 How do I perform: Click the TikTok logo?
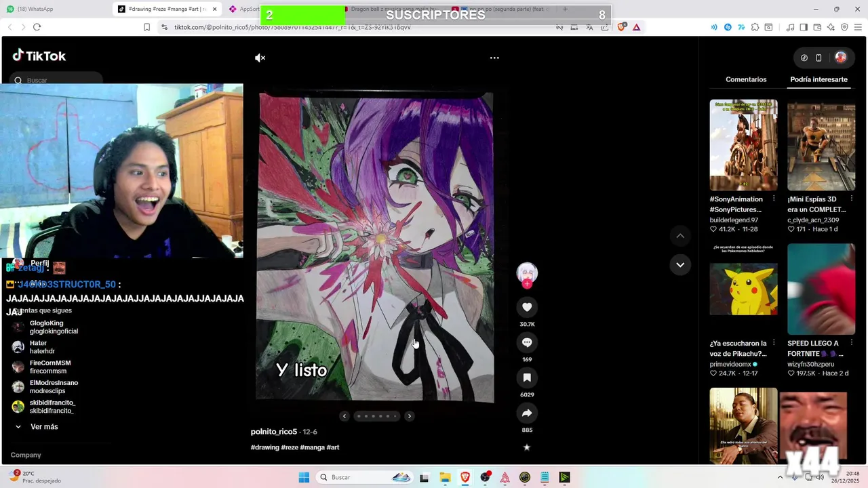pos(39,56)
